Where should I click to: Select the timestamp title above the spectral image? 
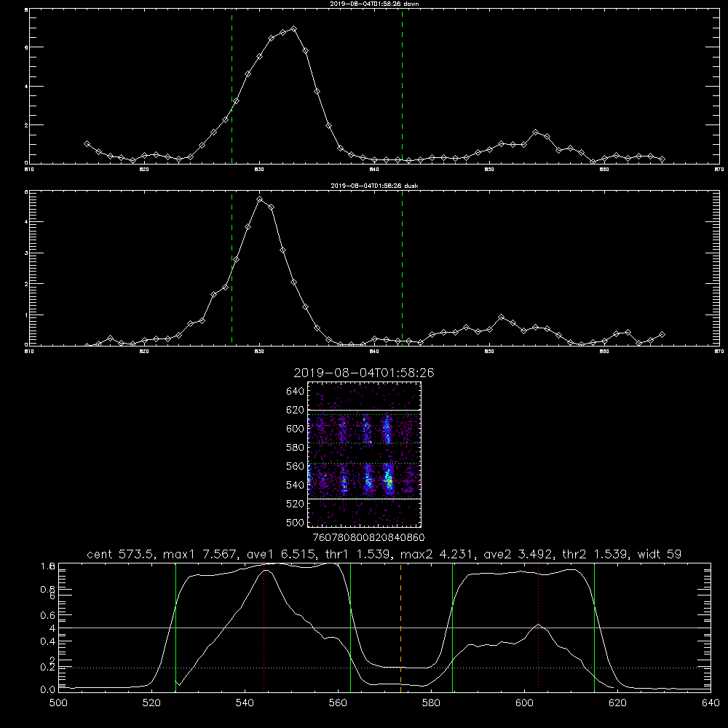(363, 373)
